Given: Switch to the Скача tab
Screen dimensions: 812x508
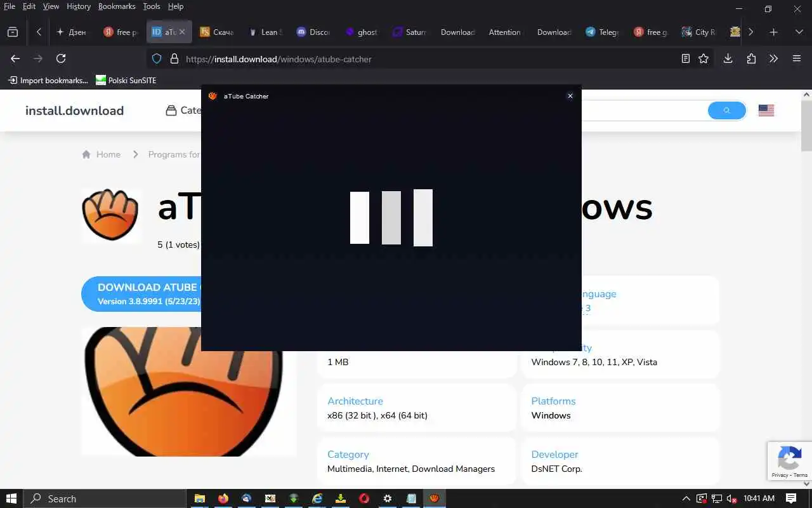Looking at the screenshot, I should coord(217,32).
